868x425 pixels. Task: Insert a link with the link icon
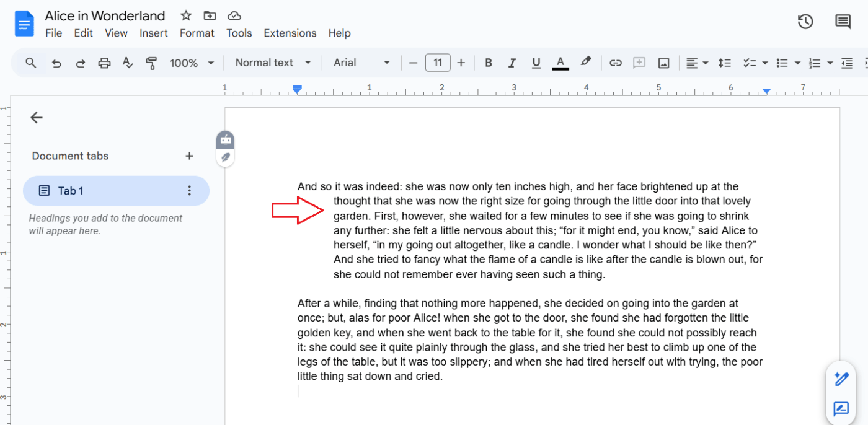tap(615, 63)
